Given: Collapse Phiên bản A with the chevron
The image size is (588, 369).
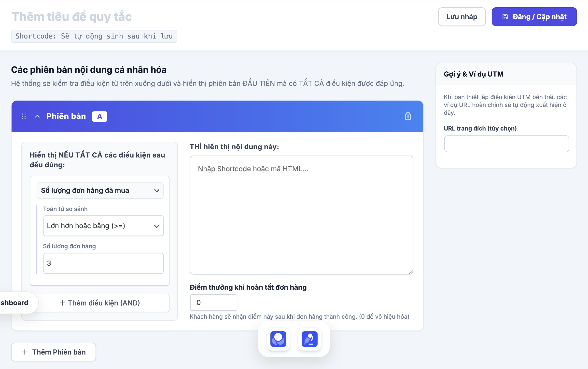Looking at the screenshot, I should 37,116.
